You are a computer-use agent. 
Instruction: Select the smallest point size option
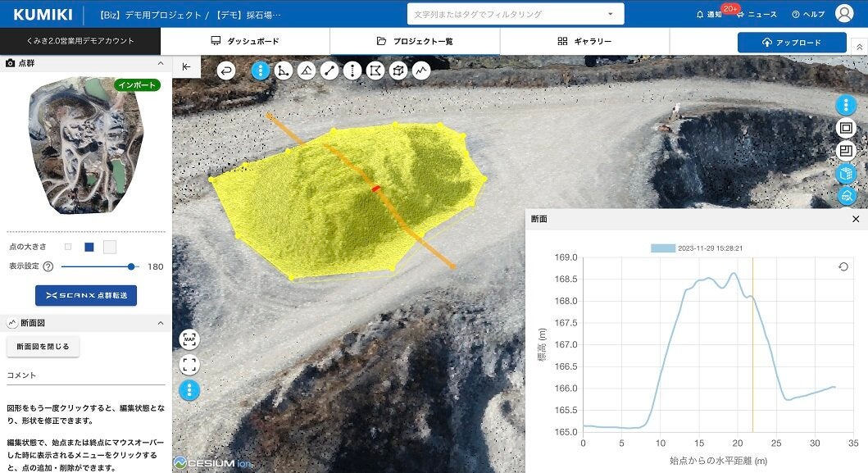pos(68,247)
